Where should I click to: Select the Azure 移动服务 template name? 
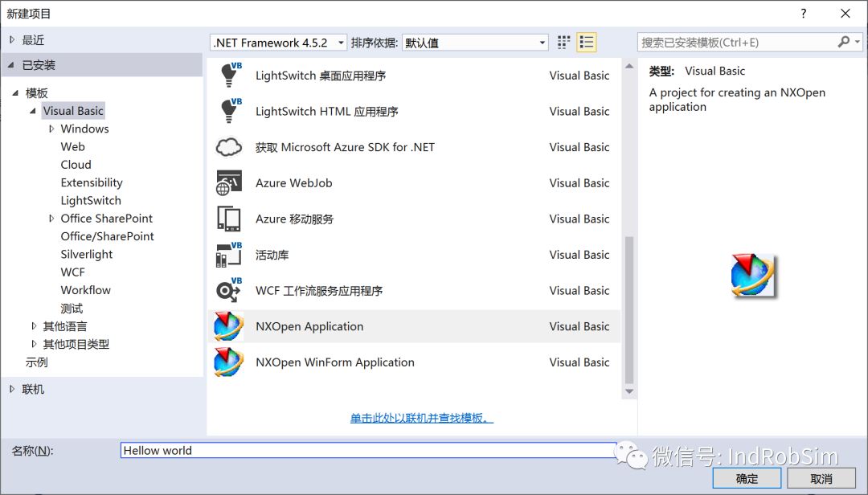[x=294, y=219]
